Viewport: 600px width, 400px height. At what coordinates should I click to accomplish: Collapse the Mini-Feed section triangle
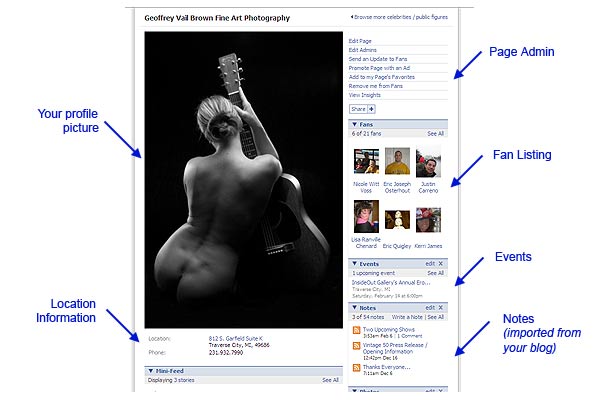pyautogui.click(x=151, y=371)
